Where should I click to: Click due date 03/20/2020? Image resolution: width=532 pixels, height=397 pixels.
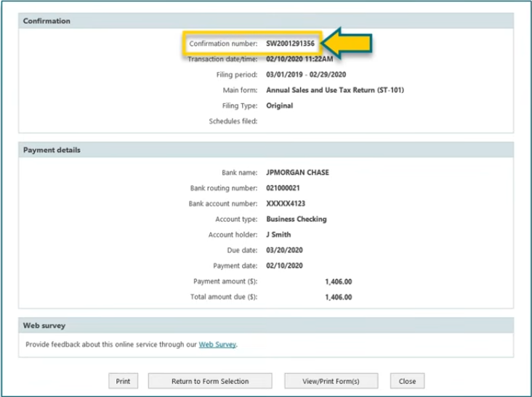tap(284, 250)
